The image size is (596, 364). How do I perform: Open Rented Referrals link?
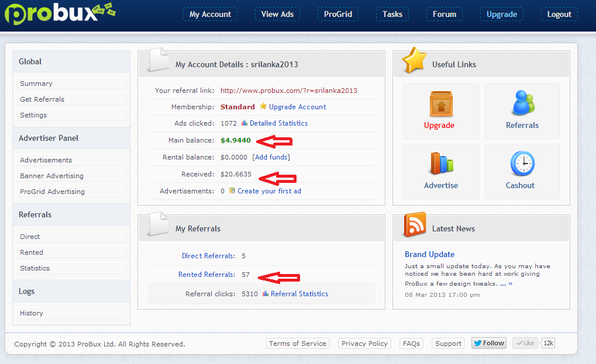point(207,275)
